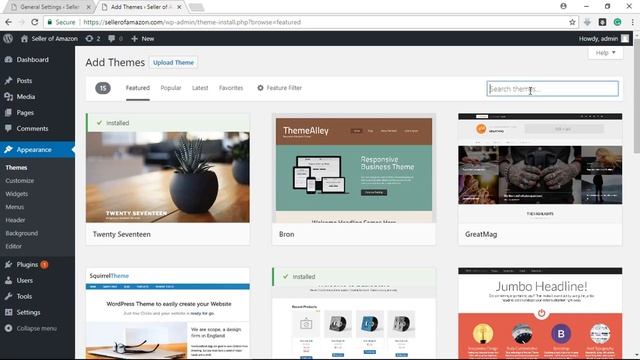The height and width of the screenshot is (360, 640).
Task: Open Widgets under Appearance
Action: coord(17,194)
